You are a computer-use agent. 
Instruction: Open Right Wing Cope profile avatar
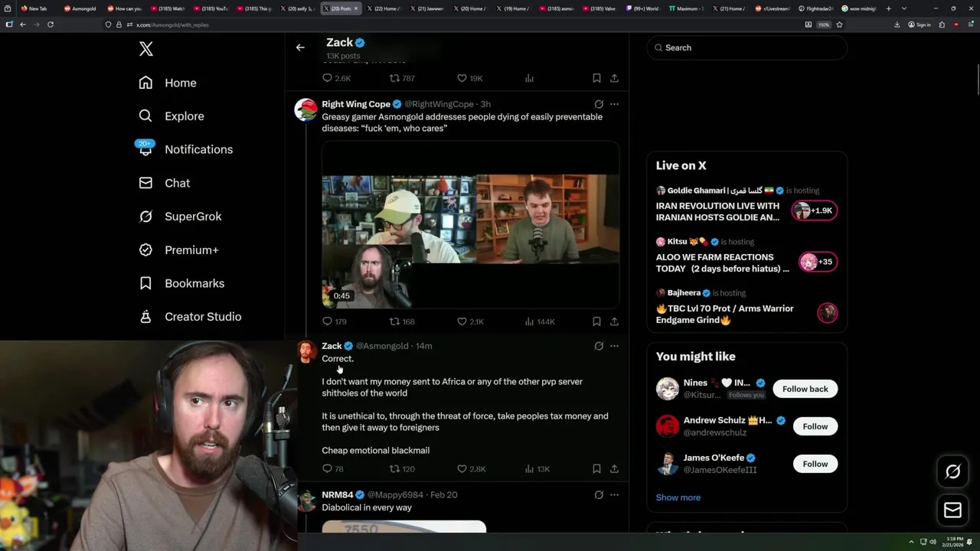click(x=306, y=109)
